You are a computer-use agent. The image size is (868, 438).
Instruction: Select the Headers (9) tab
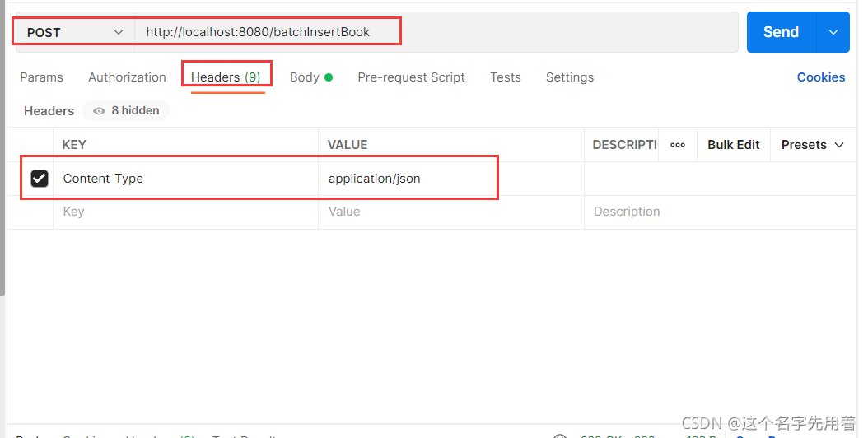pyautogui.click(x=226, y=77)
